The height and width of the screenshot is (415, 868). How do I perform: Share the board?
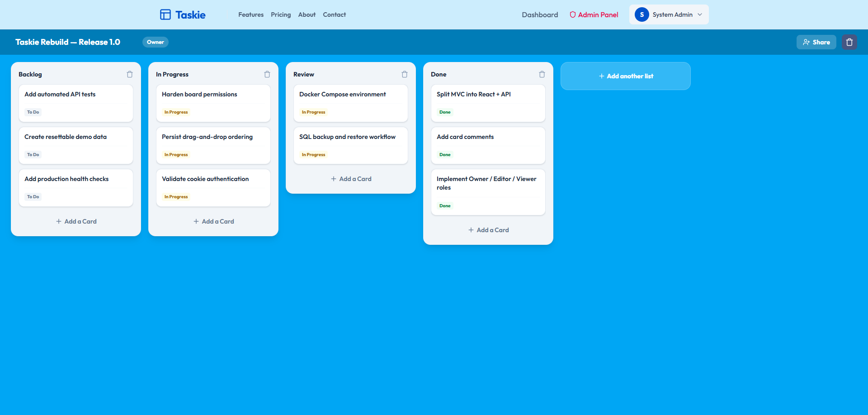pyautogui.click(x=816, y=42)
